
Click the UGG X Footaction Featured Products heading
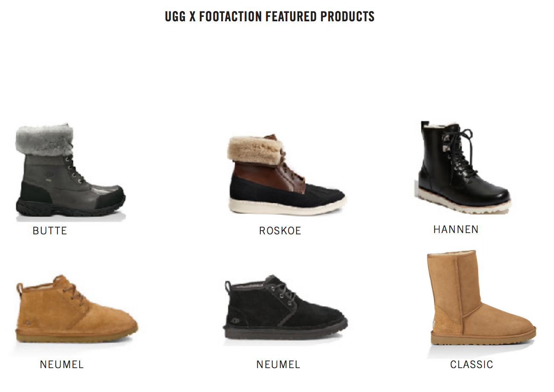coord(270,17)
